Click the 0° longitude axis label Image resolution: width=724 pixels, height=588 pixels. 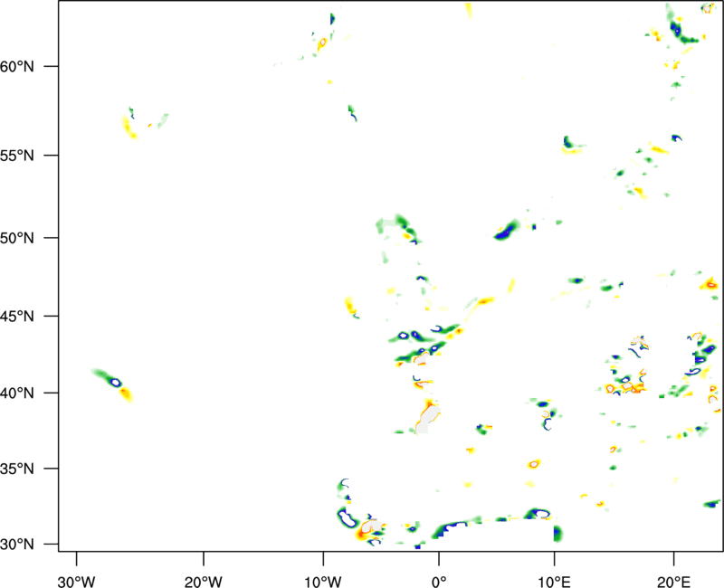click(439, 582)
